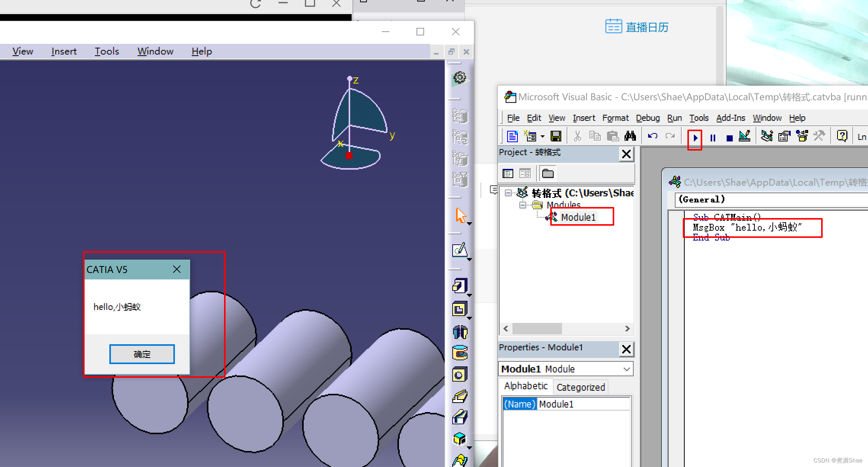Expand the Sketcher tool flyout arrow
This screenshot has width=868, height=467.
[x=469, y=259]
